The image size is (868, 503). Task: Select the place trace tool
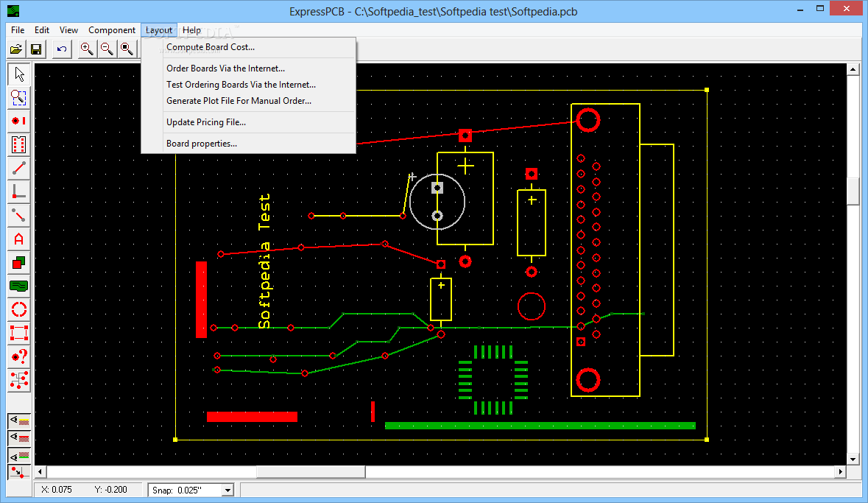[x=19, y=168]
